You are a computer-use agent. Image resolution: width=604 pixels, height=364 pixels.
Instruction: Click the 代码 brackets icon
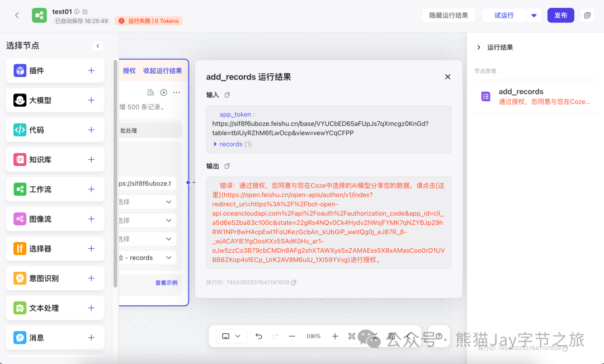(x=20, y=130)
